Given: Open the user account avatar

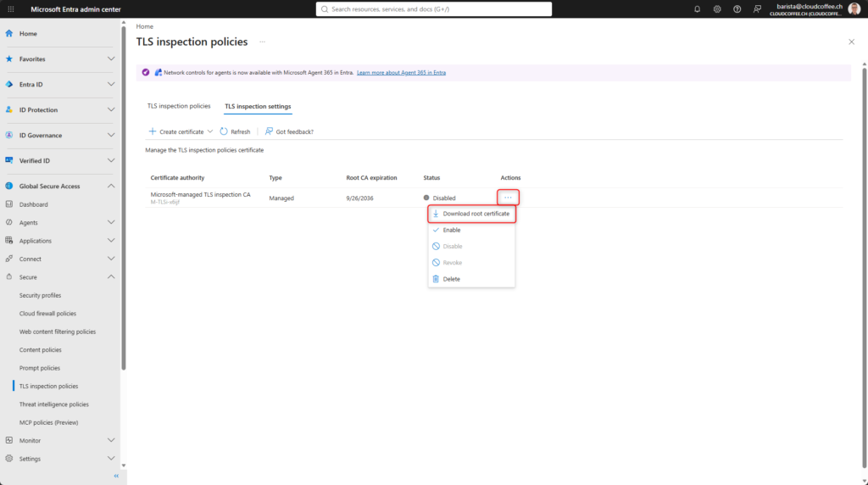Looking at the screenshot, I should pos(854,8).
